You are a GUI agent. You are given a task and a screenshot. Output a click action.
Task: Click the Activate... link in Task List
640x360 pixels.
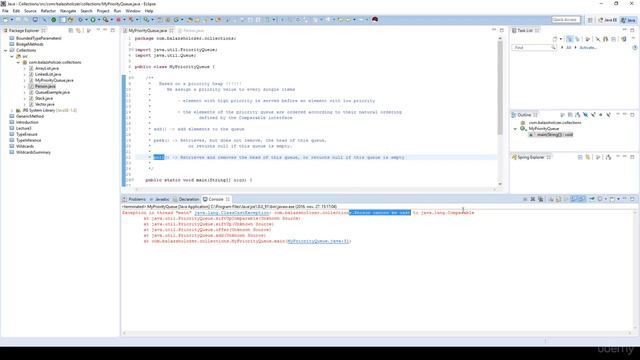588,48
